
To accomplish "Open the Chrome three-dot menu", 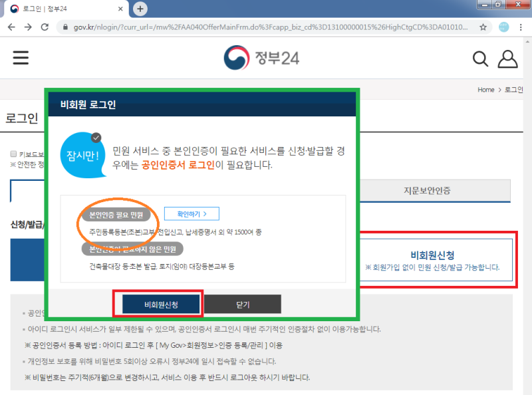I will coord(521,27).
